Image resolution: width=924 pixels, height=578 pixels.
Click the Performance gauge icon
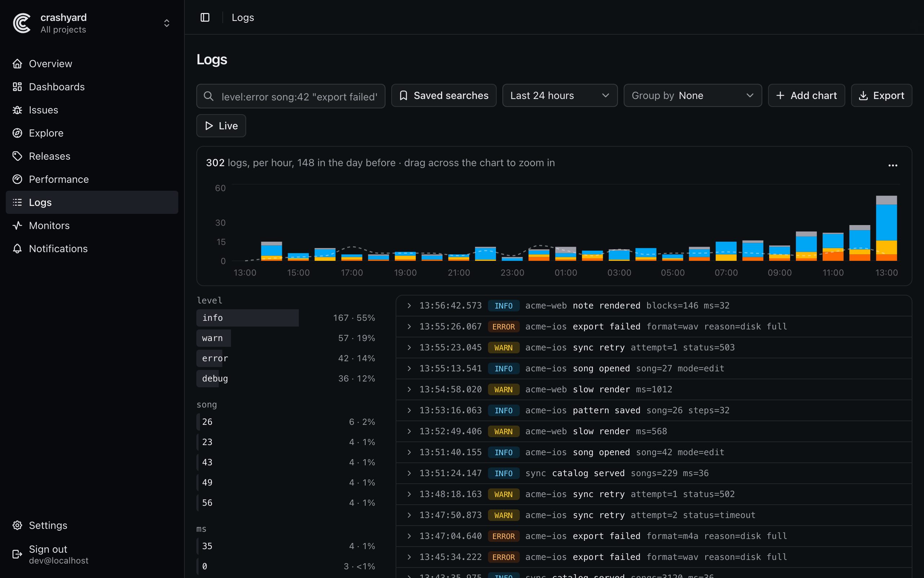[x=17, y=179]
